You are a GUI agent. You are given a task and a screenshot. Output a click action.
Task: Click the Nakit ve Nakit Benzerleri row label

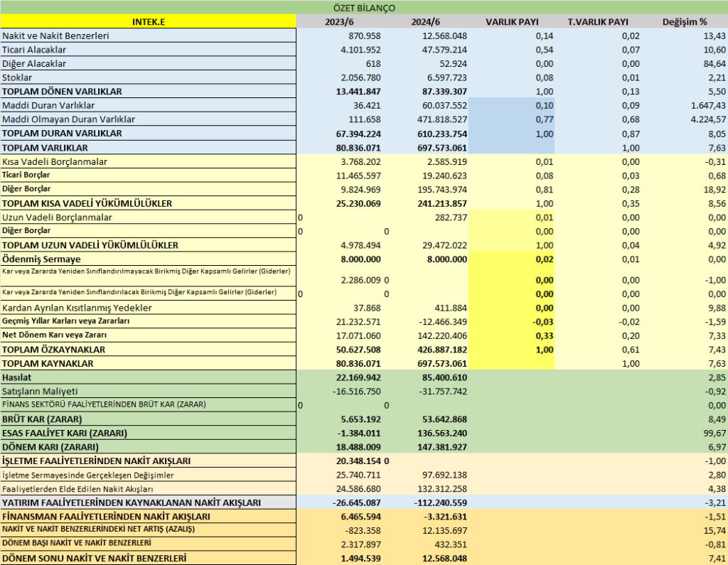point(55,36)
